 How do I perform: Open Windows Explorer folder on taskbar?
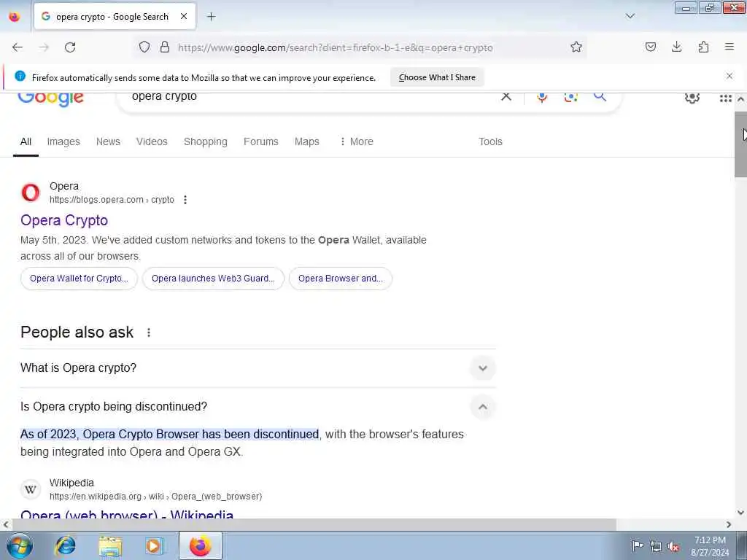111,545
